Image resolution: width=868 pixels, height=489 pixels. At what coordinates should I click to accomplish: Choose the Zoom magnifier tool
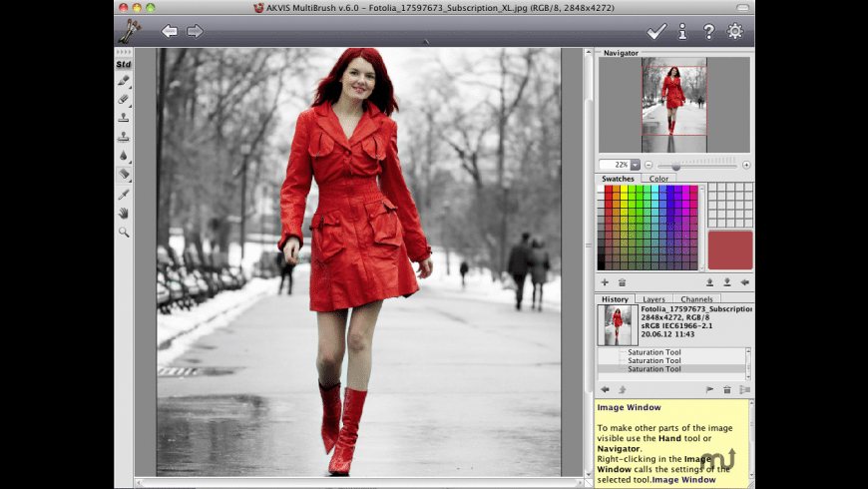pos(124,232)
